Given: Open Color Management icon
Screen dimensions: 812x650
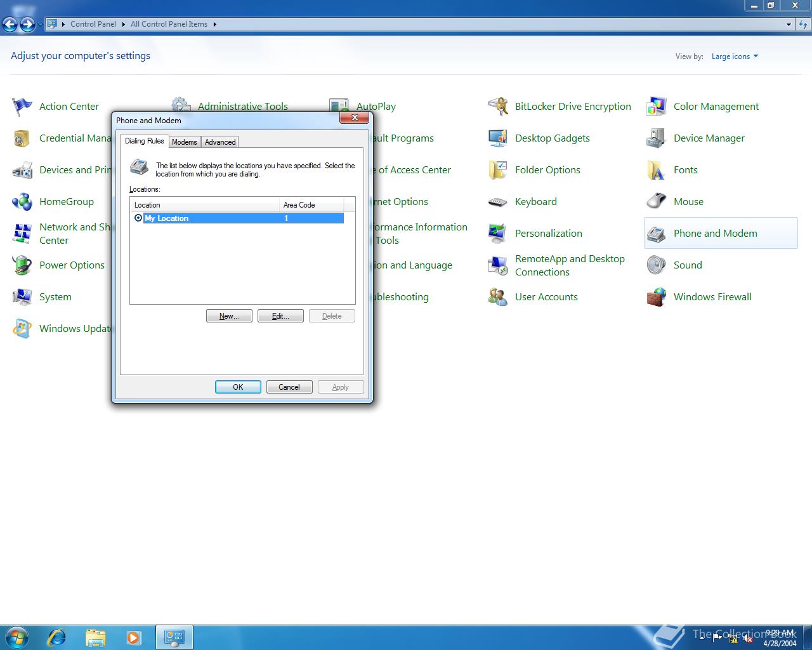Looking at the screenshot, I should pos(657,107).
